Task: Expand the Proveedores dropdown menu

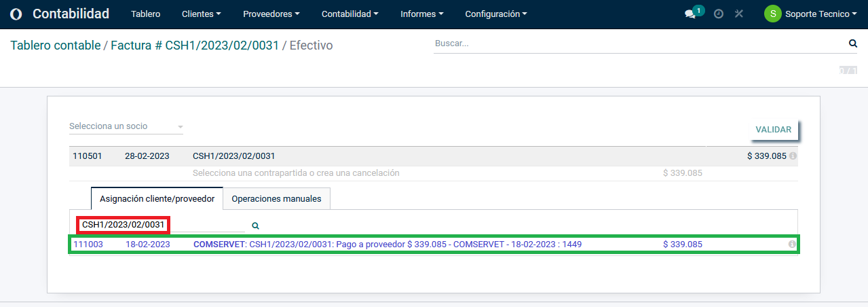Action: pyautogui.click(x=271, y=14)
